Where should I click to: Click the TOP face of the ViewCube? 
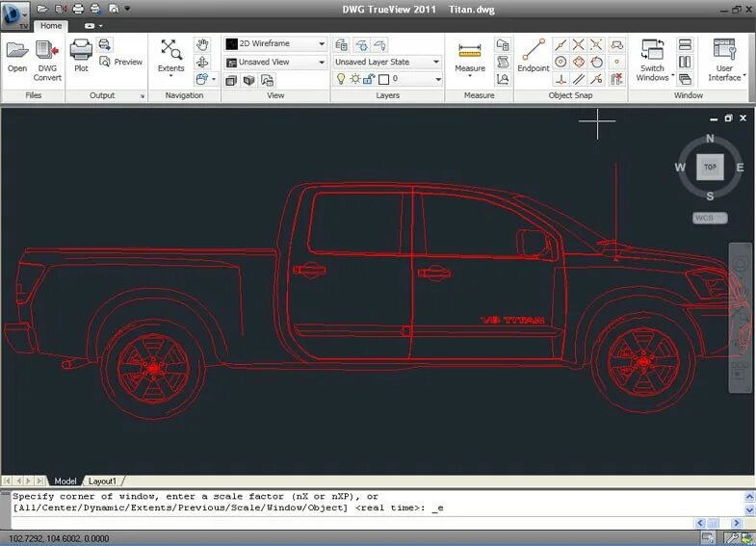click(710, 167)
